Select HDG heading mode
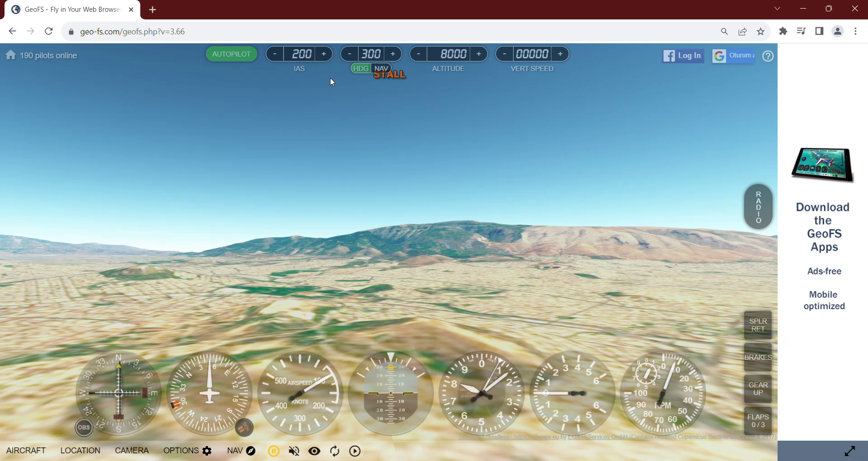 tap(361, 68)
